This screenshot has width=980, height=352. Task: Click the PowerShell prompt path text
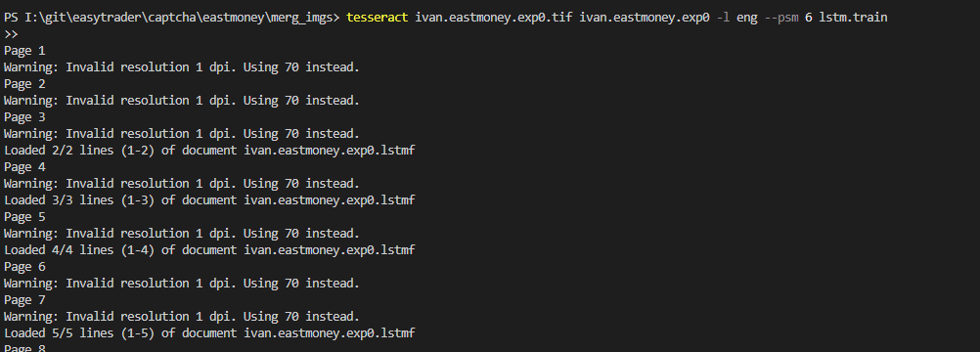click(172, 18)
